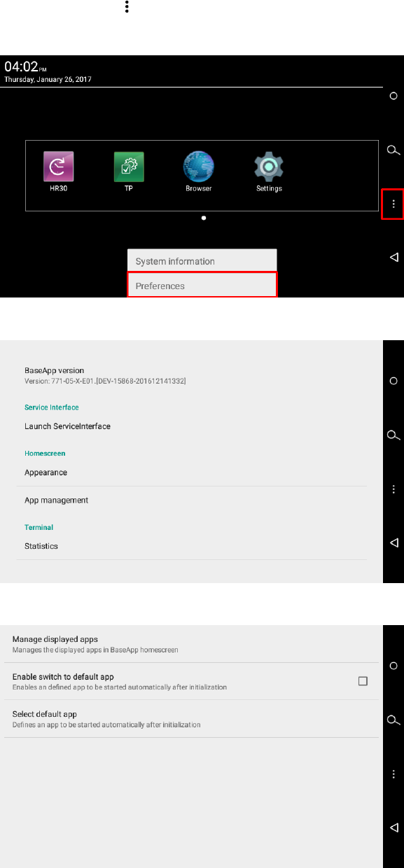
Task: Open the Select default app option
Action: click(190, 719)
